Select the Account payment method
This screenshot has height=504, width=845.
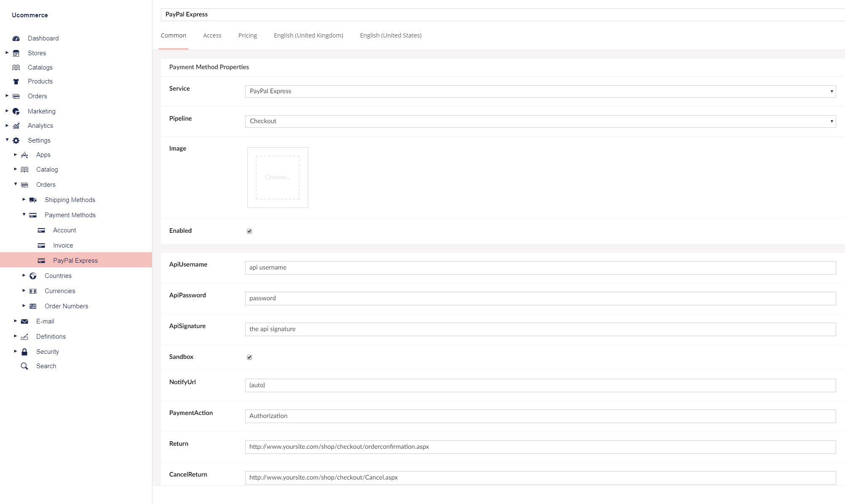coord(65,230)
